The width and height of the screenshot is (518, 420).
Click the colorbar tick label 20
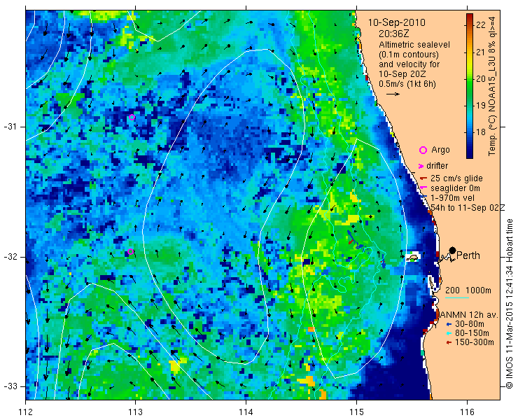pos(481,78)
